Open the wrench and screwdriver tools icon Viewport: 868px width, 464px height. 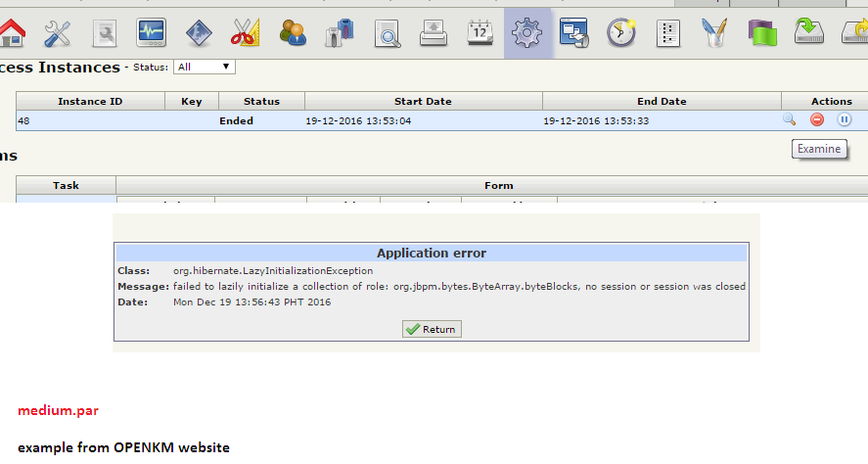58,33
